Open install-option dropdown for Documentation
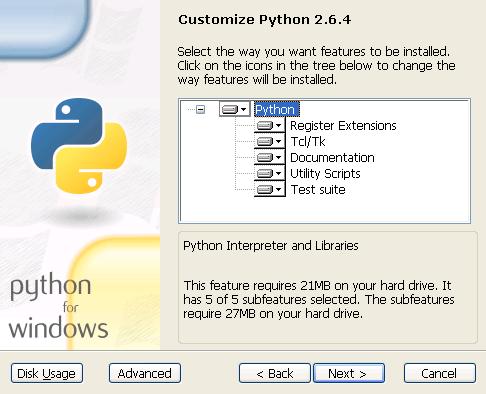Screen dimensions: 486x394 269,157
